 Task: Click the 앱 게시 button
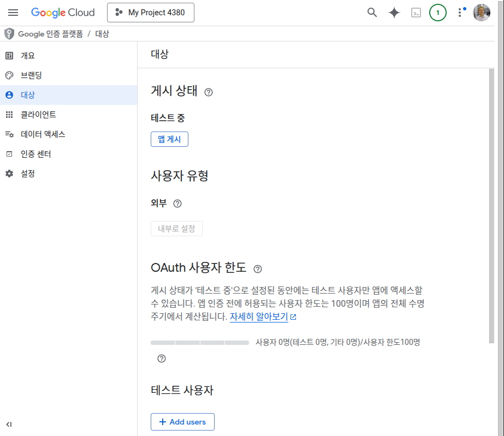click(169, 139)
